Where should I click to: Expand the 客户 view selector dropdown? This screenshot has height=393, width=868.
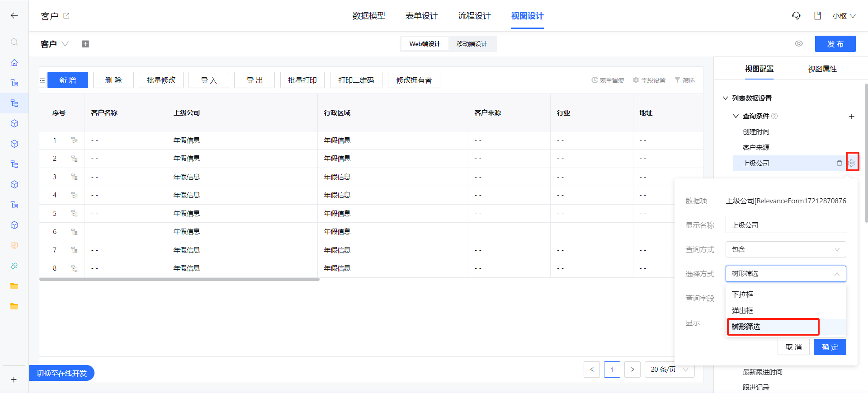pos(65,44)
